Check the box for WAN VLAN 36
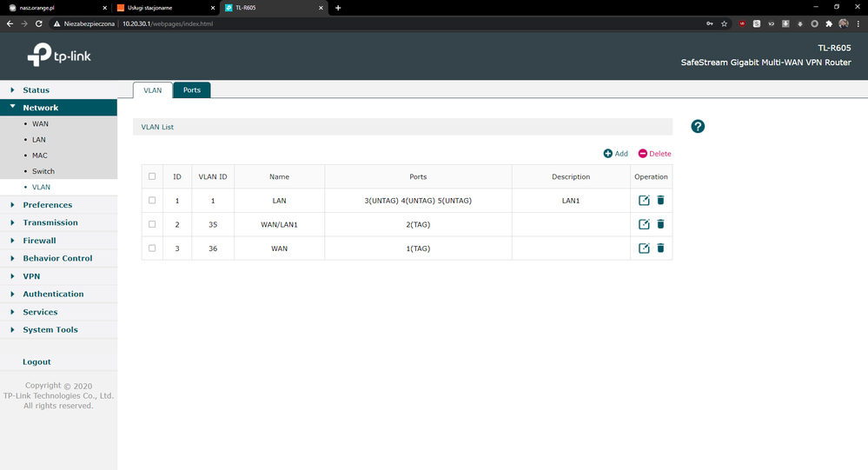Screen dimensions: 868x470 (152, 248)
